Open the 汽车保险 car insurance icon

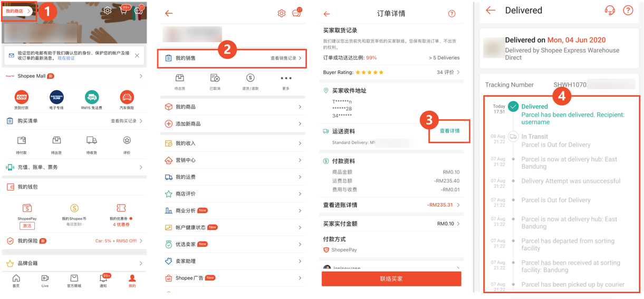tap(127, 97)
